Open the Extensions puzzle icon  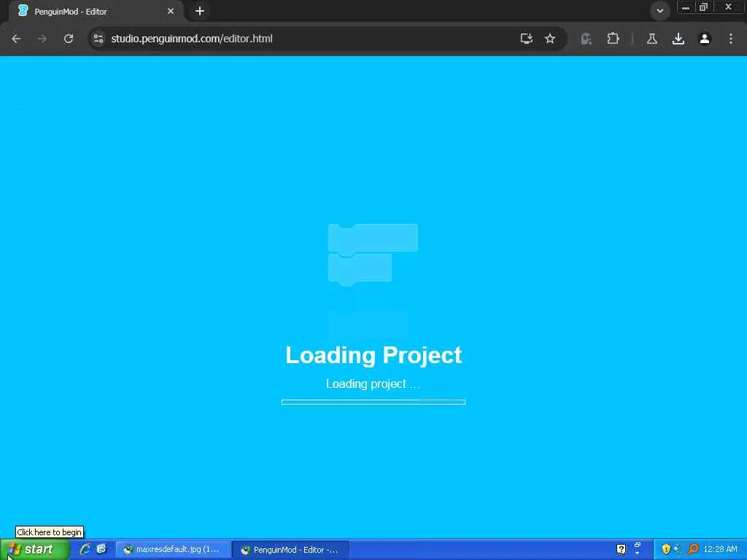click(x=613, y=39)
